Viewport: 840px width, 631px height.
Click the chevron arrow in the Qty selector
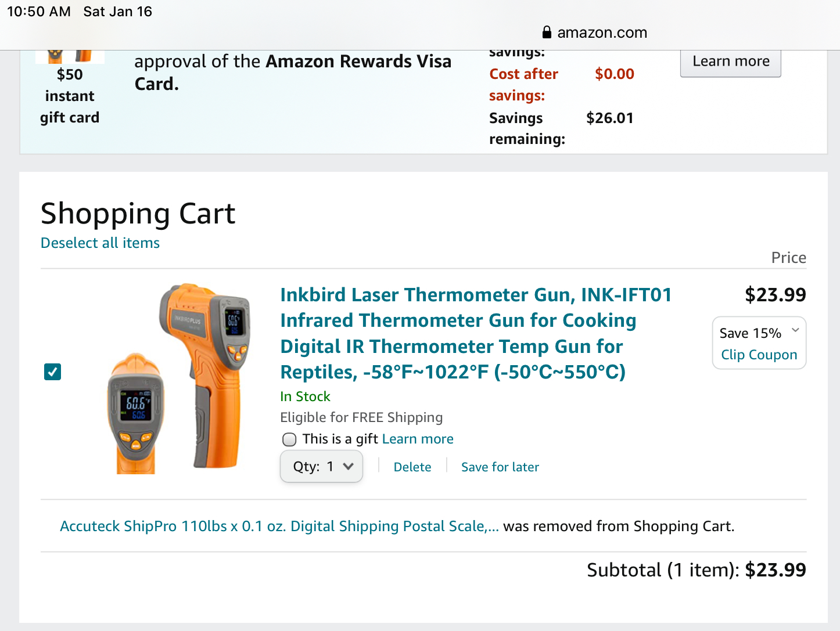click(x=349, y=466)
